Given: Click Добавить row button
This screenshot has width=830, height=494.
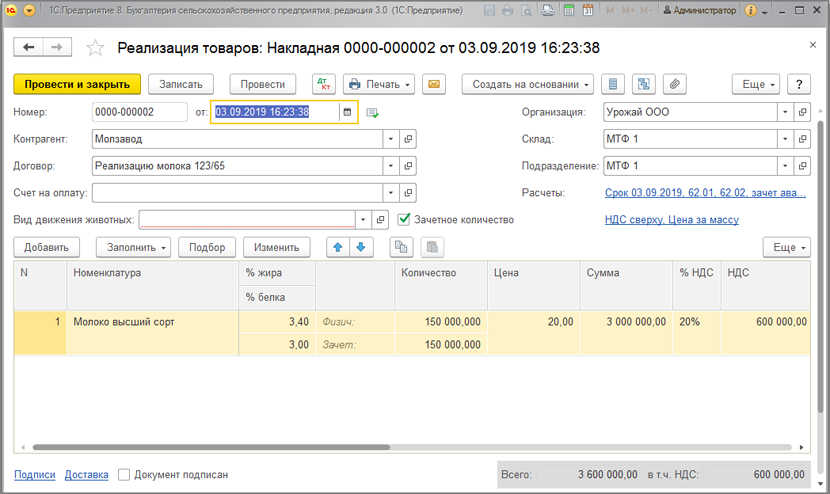Looking at the screenshot, I should coord(47,247).
